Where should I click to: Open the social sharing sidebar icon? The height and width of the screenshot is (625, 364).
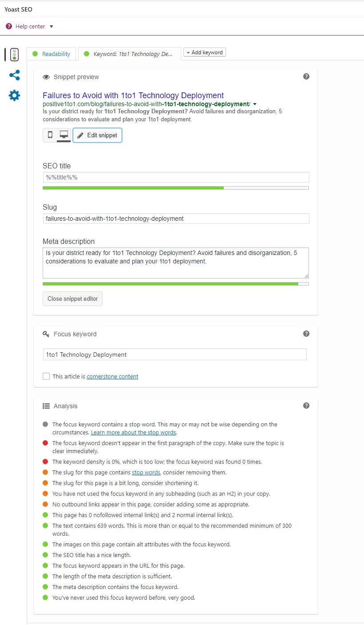[x=14, y=75]
